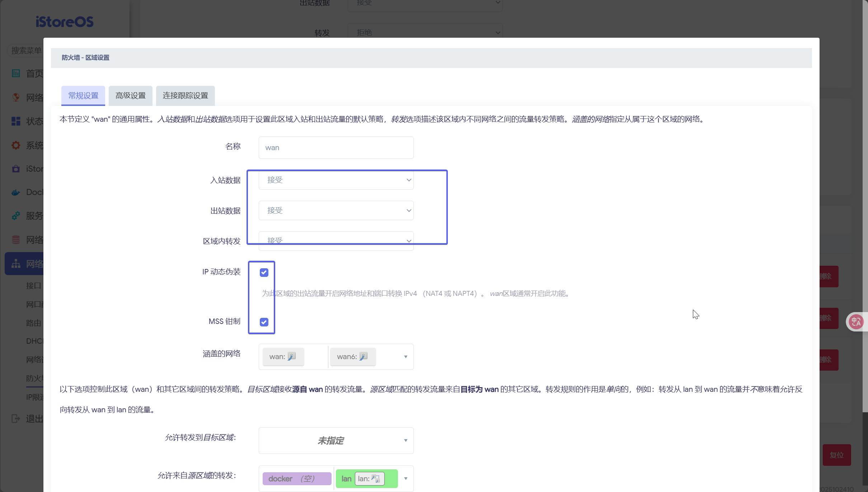Click the wan interface icon in 涵盖的网络
Viewport: 868px width, 492px height.
click(291, 356)
